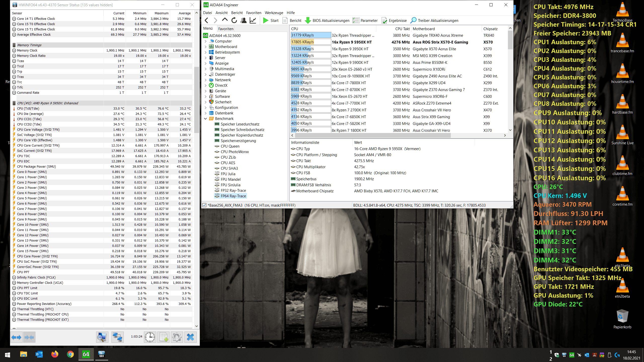Open the AIDA64 graph chart icon
The width and height of the screenshot is (644, 362).
(253, 20)
